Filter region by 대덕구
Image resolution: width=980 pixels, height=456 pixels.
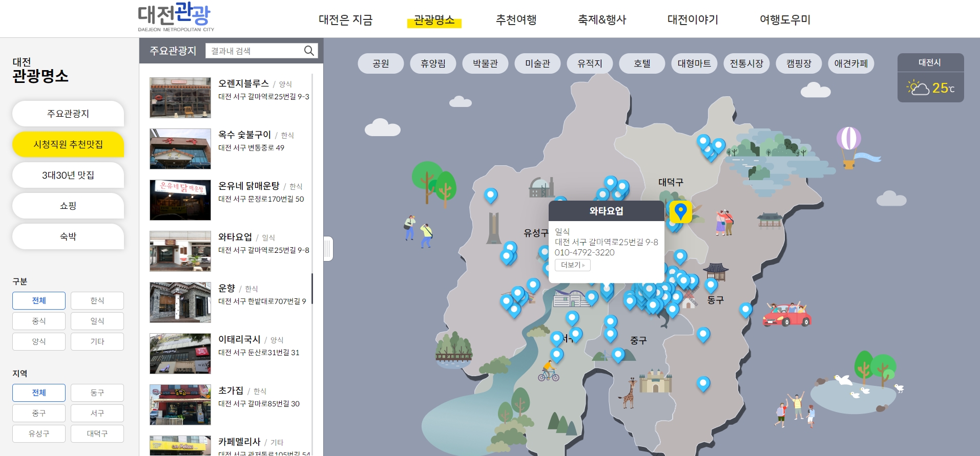(97, 433)
